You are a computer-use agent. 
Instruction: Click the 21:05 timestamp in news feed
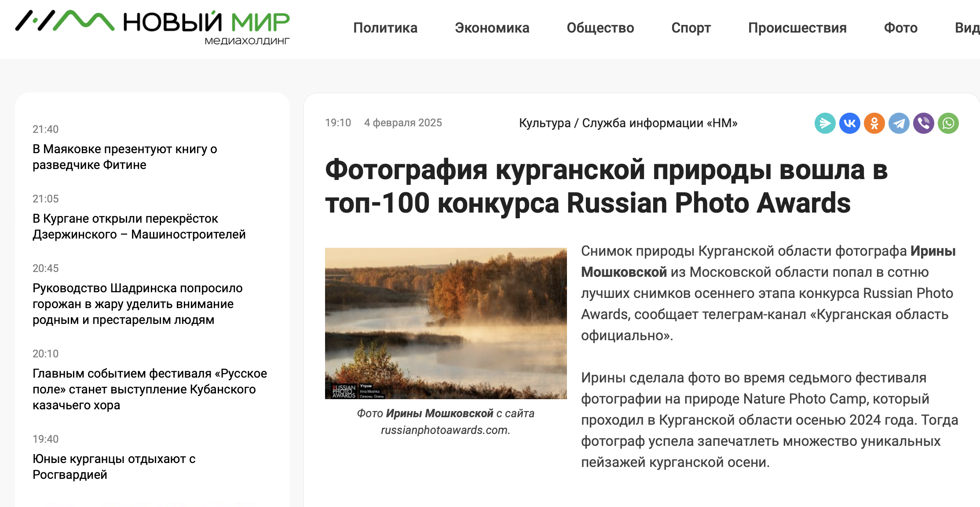pyautogui.click(x=45, y=198)
